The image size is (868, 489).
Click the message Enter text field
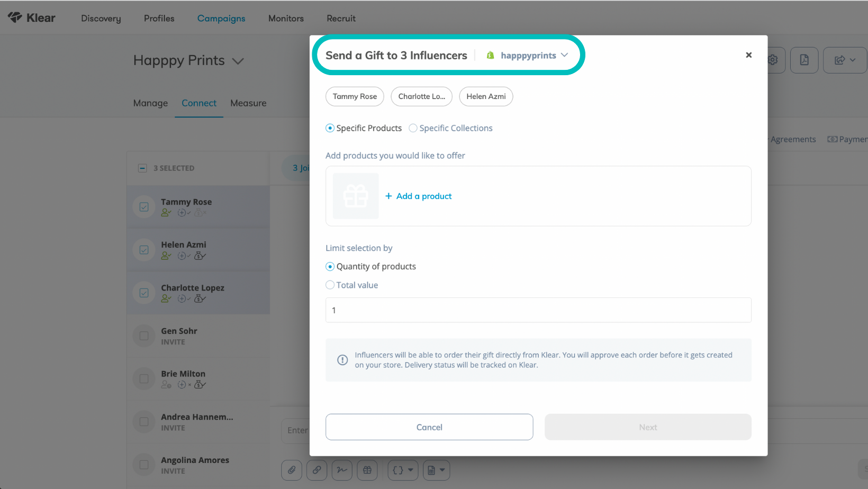pos(295,430)
